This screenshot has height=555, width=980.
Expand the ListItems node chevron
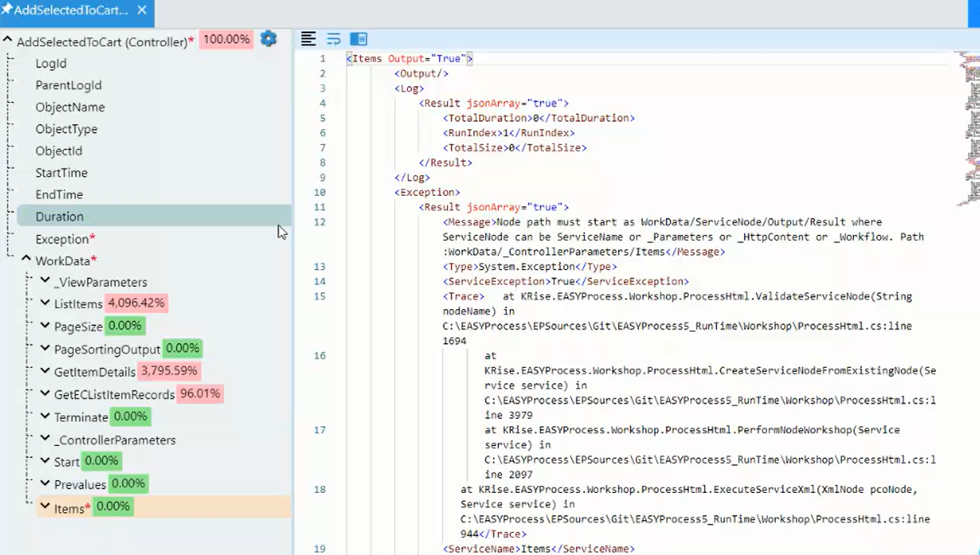pyautogui.click(x=45, y=302)
